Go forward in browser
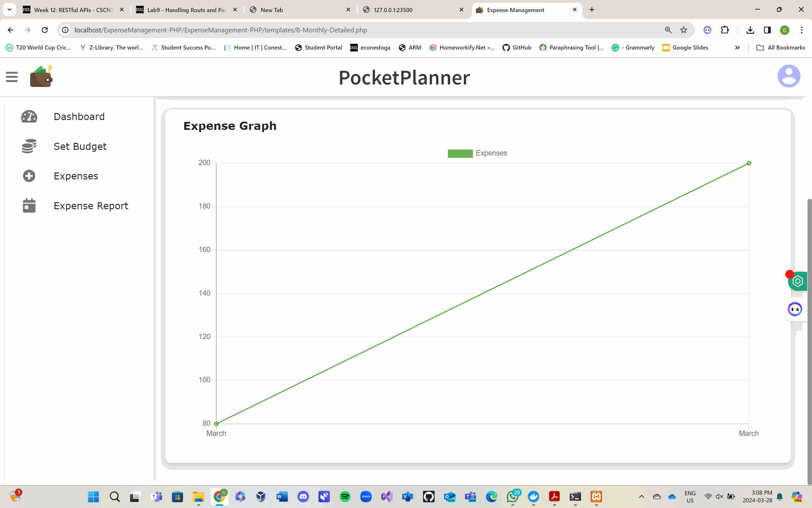The height and width of the screenshot is (508, 812). pyautogui.click(x=27, y=30)
